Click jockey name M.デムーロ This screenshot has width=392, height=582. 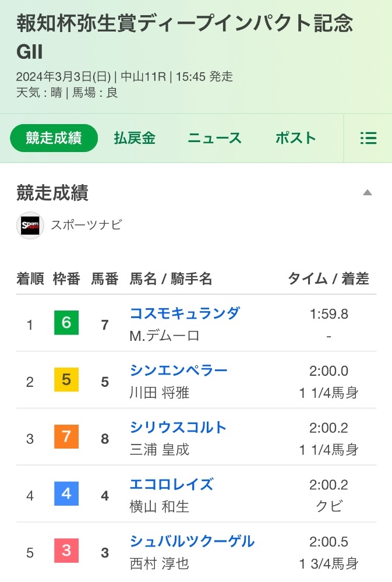(164, 336)
